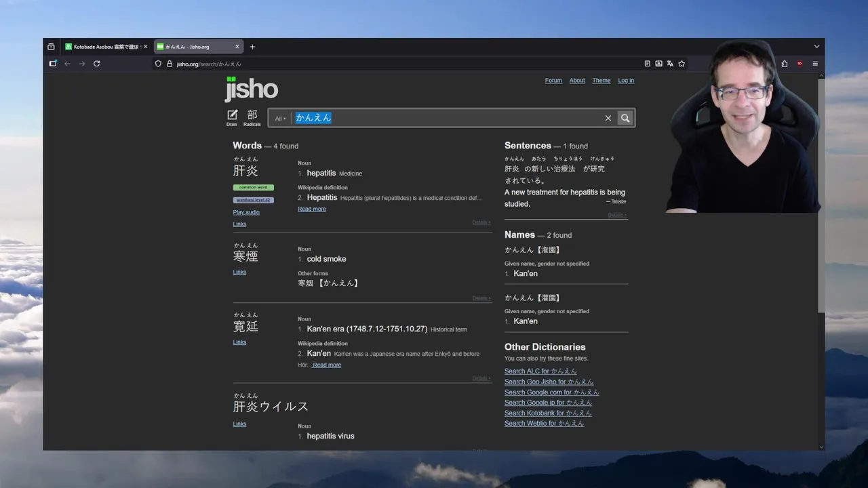Reload the current page
868x488 pixels.
97,64
